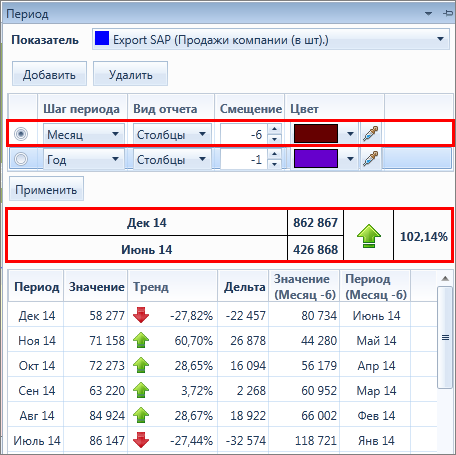The height and width of the screenshot is (455, 456).
Task: Select the Год row radio button
Action: 21,159
